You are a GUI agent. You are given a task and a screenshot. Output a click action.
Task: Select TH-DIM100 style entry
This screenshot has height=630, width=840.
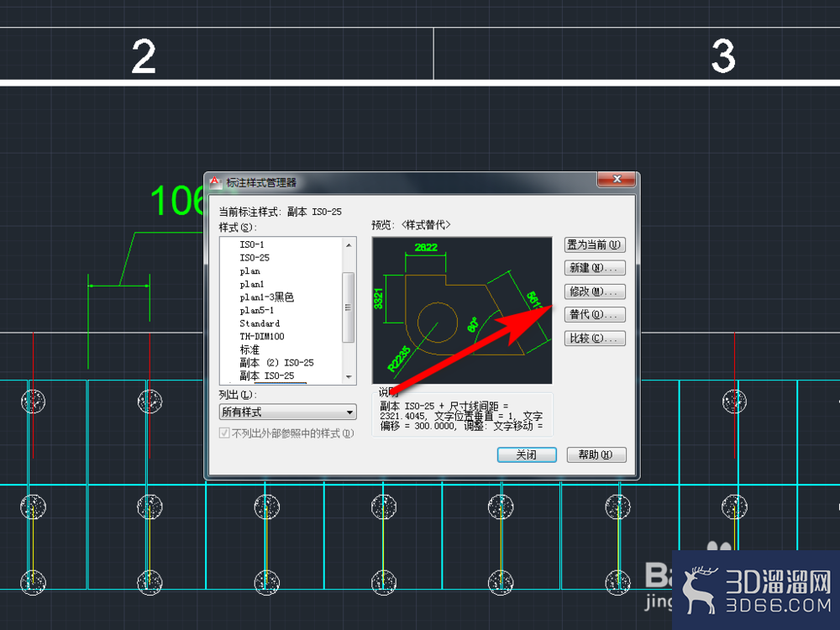tap(262, 337)
